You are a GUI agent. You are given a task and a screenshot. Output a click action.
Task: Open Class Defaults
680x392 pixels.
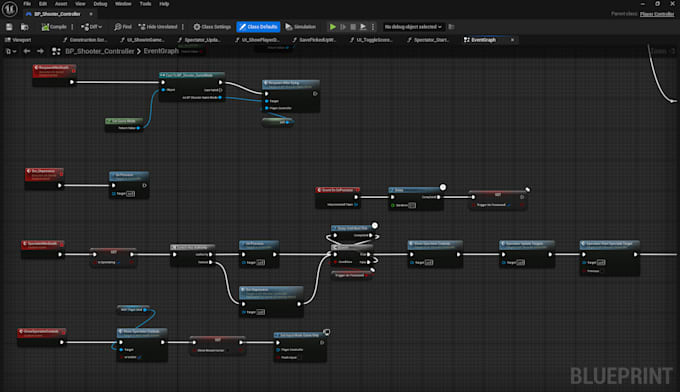pyautogui.click(x=258, y=27)
